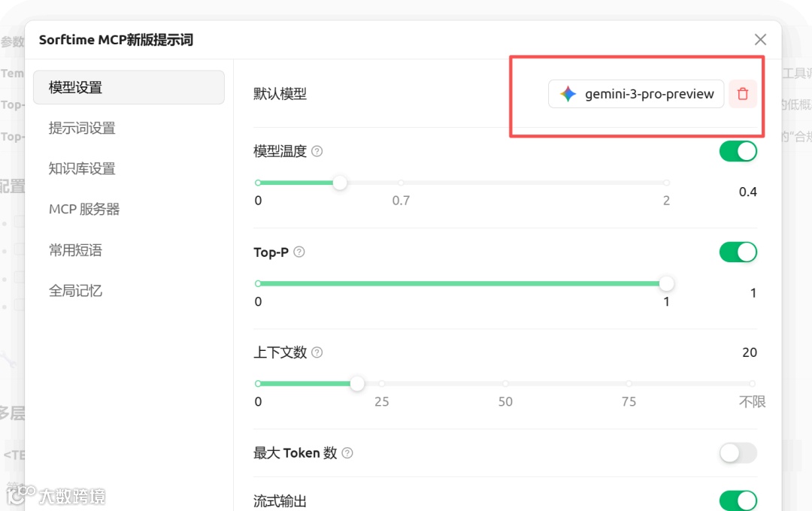Click the 流式输出 label
Image resolution: width=812 pixels, height=511 pixels.
point(280,501)
